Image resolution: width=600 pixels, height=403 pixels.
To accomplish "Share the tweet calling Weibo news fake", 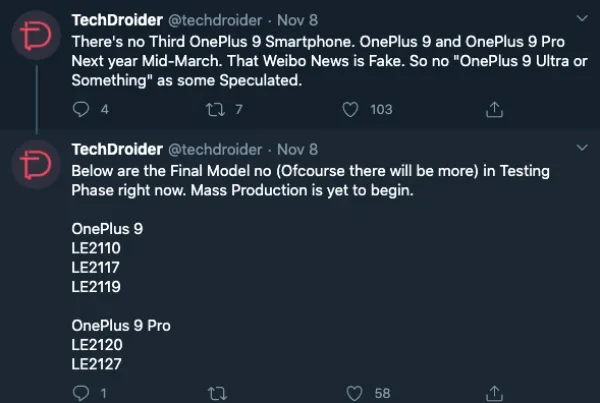I will [x=492, y=109].
